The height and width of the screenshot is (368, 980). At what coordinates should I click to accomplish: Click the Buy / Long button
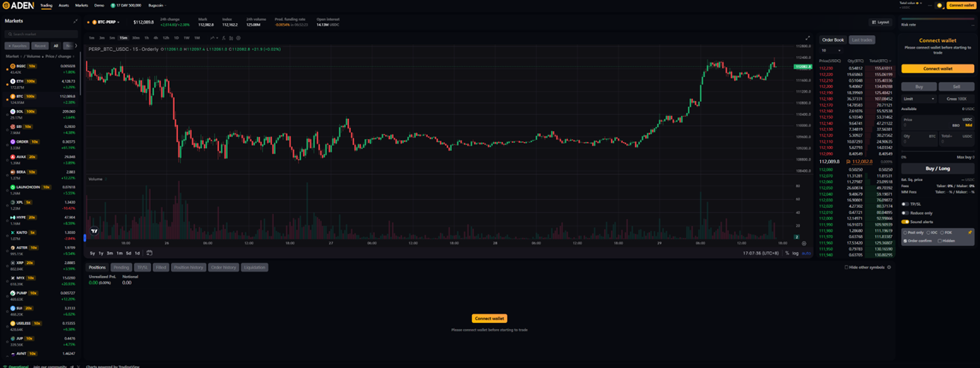pos(937,169)
